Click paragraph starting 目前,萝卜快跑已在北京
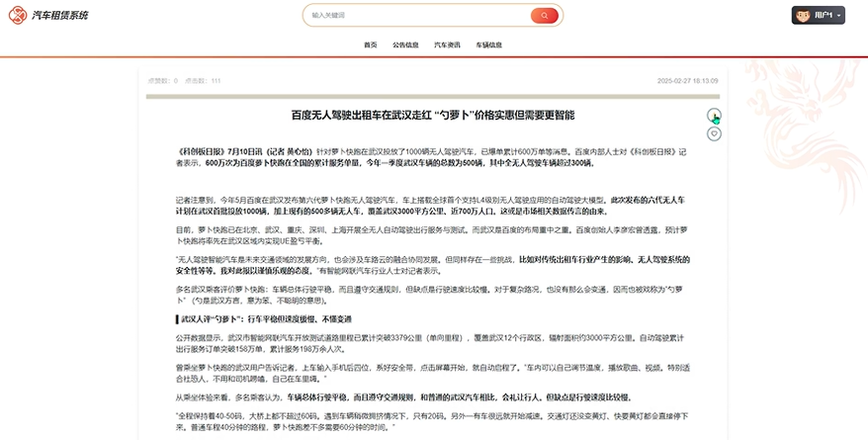Viewport: 868px width, 440px height. click(x=432, y=235)
